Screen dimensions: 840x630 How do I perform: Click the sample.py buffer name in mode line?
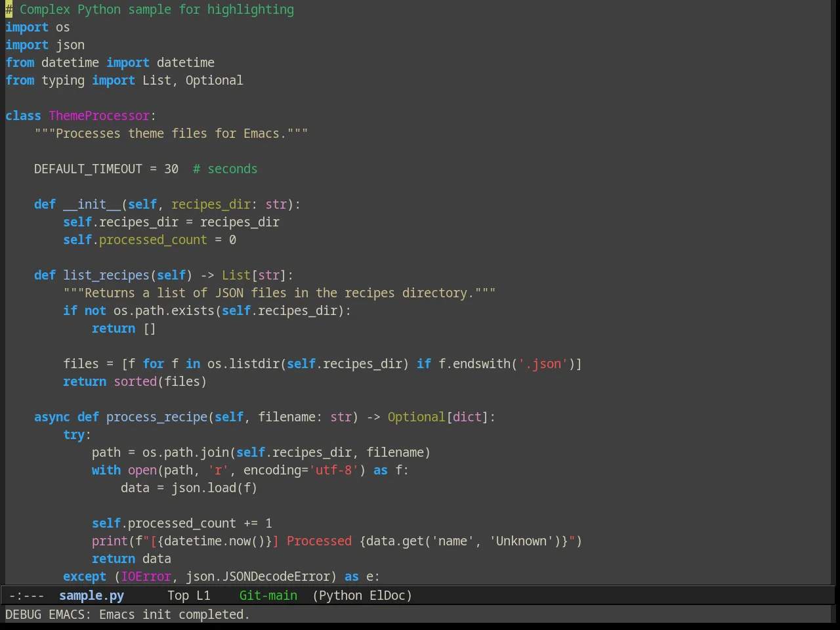click(91, 595)
